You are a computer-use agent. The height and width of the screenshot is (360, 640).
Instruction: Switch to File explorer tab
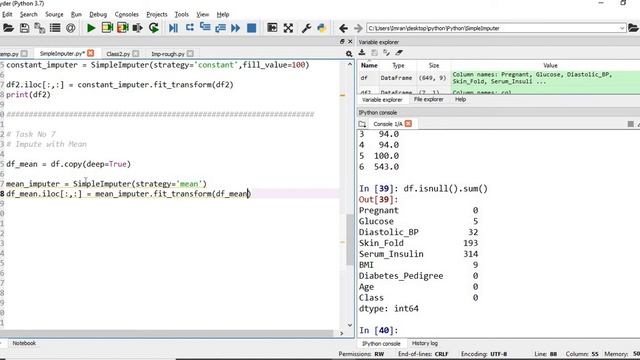tap(429, 100)
